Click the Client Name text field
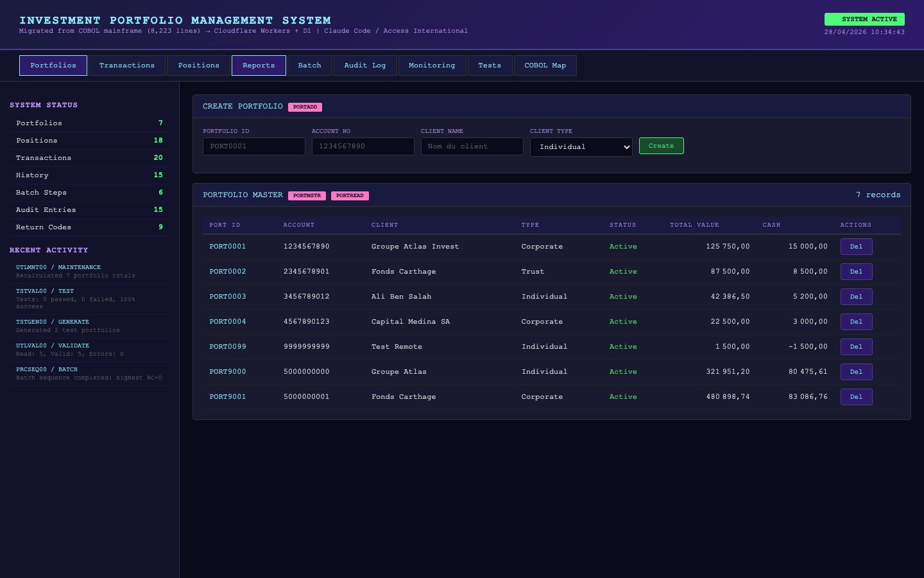 tap(472, 146)
